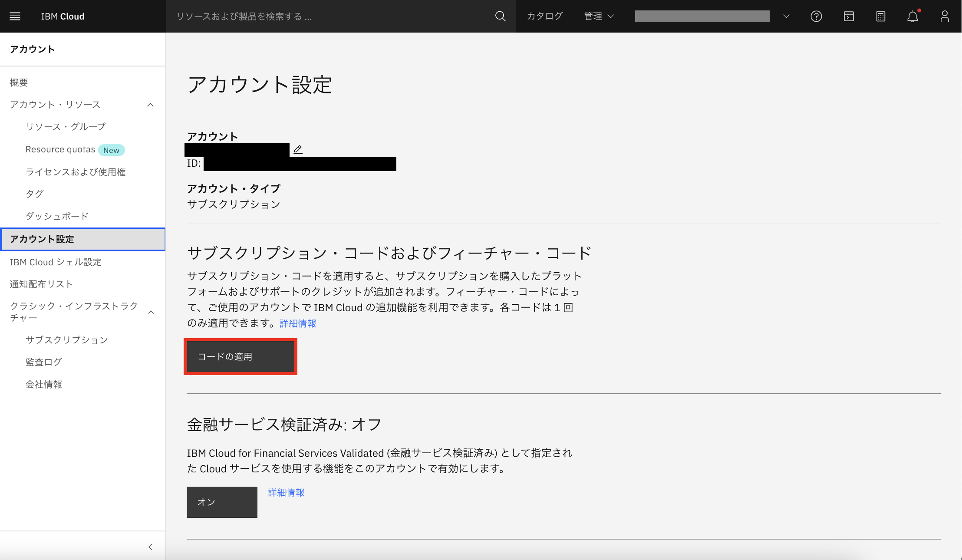962x560 pixels.
Task: Collapse the アカウント・リソース section
Action: (150, 105)
